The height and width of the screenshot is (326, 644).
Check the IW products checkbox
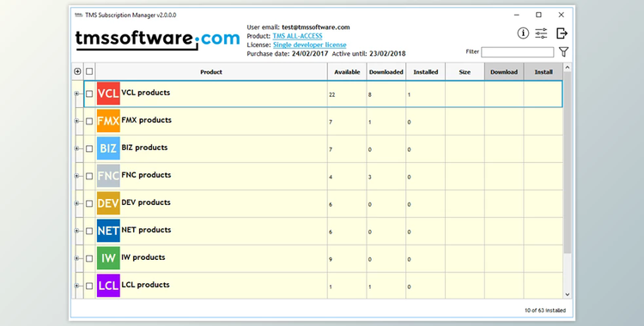[89, 259]
